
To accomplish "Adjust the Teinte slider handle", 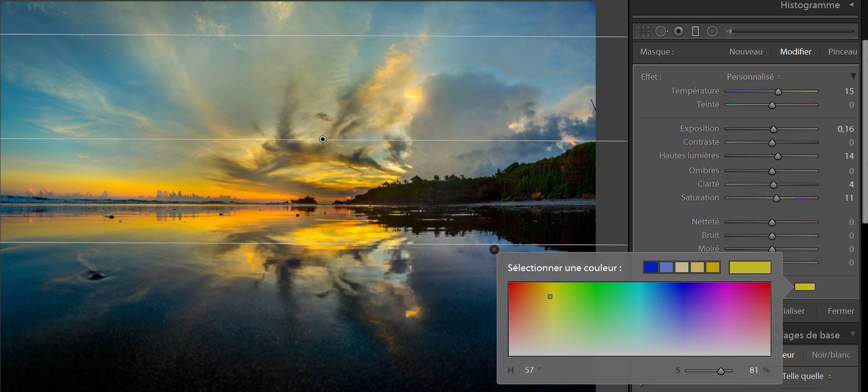I will 772,105.
